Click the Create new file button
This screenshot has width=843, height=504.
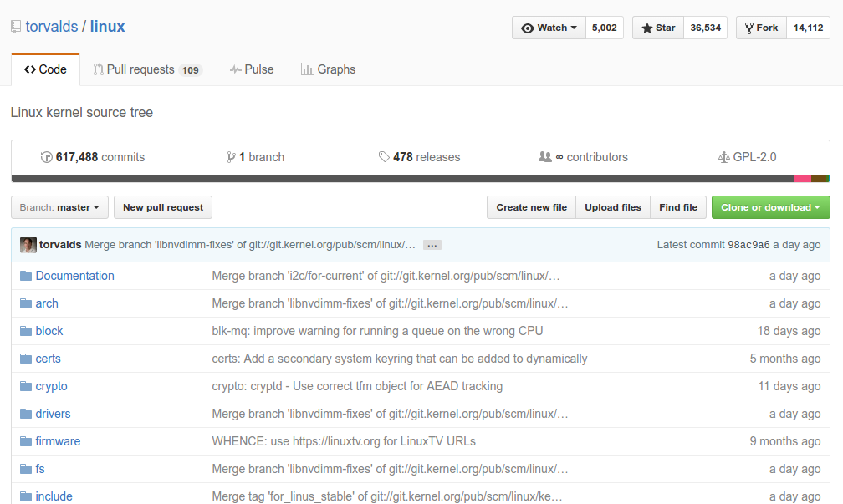pyautogui.click(x=531, y=207)
